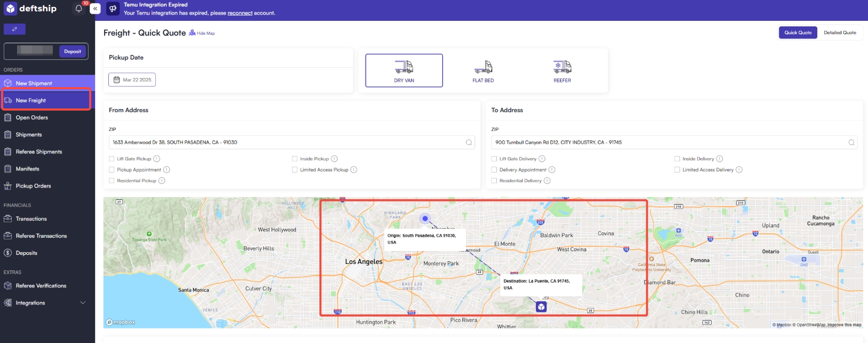
Task: Click the From Address ZIP input field
Action: click(292, 142)
